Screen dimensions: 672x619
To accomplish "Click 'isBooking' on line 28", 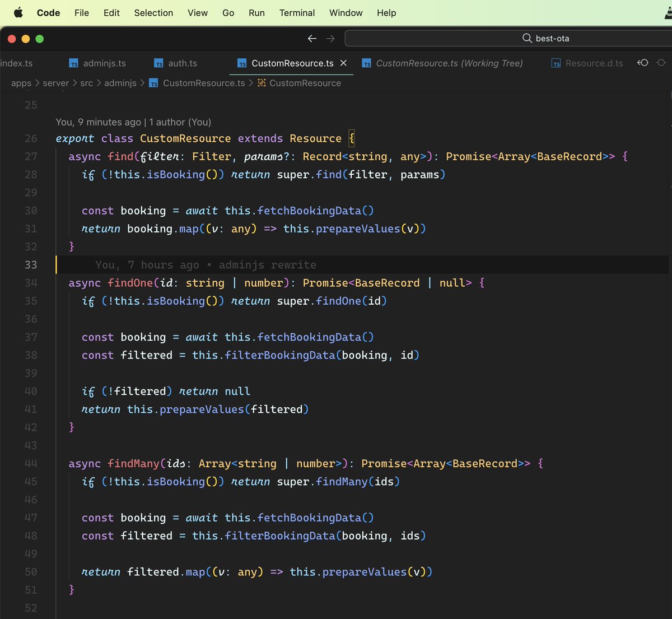I will point(176,174).
